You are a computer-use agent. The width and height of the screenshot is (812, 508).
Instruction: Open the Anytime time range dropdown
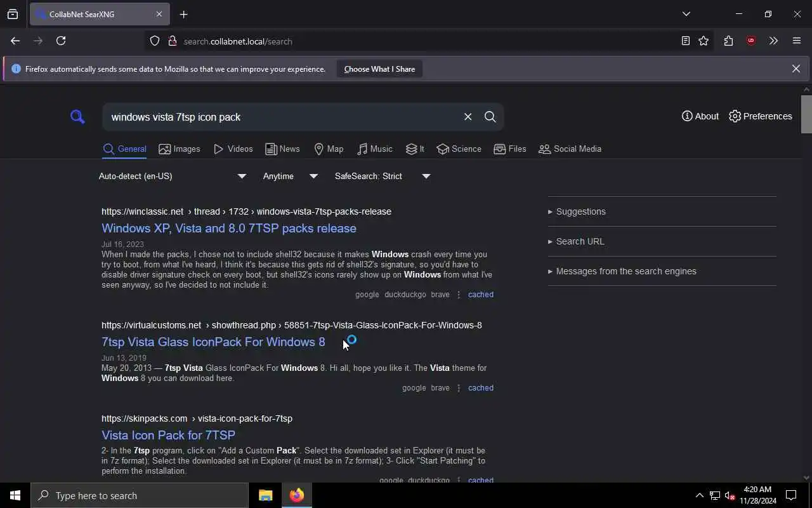point(291,176)
